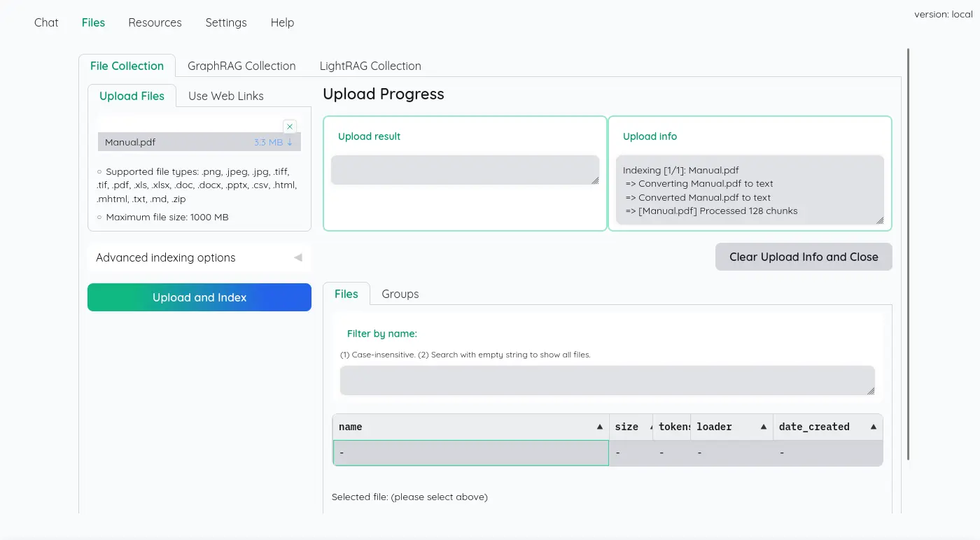980x540 pixels.
Task: Focus the Filter by name input
Action: 606,381
